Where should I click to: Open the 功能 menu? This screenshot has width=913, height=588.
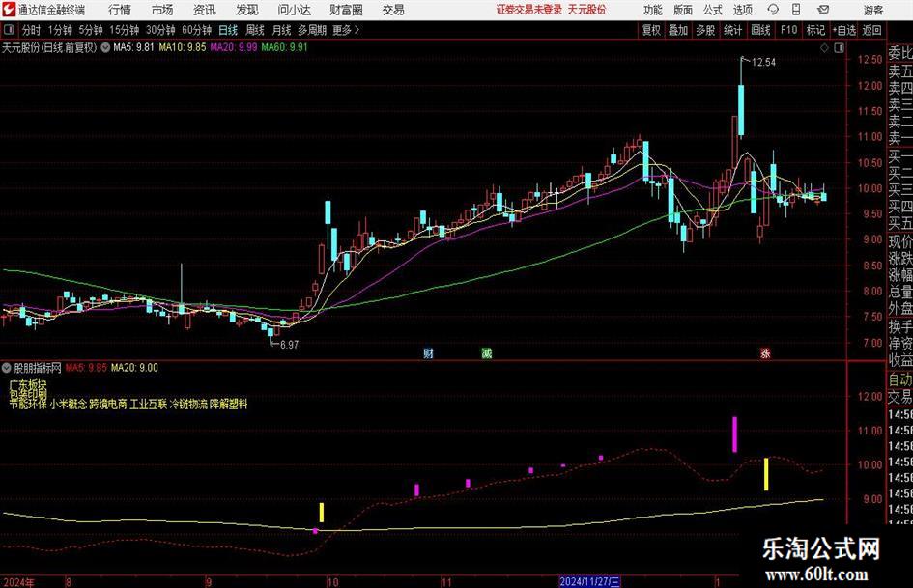[x=653, y=10]
